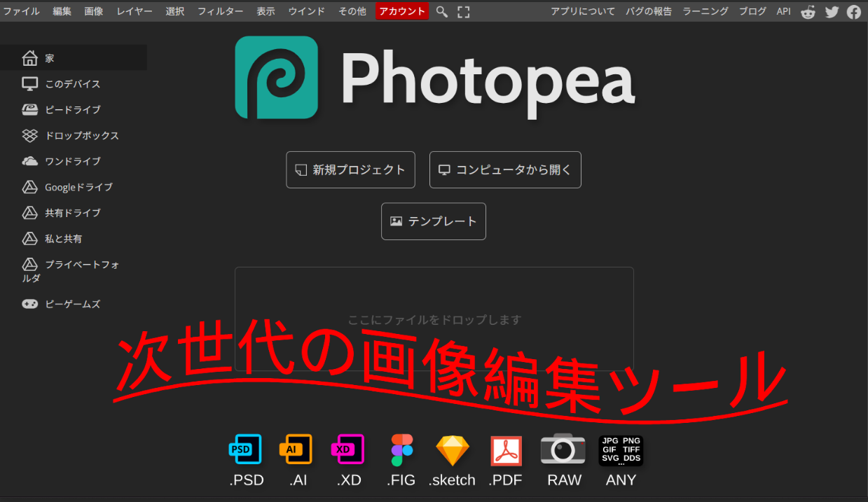Select the Figma .FIG icon
868x502 pixels.
[401, 450]
